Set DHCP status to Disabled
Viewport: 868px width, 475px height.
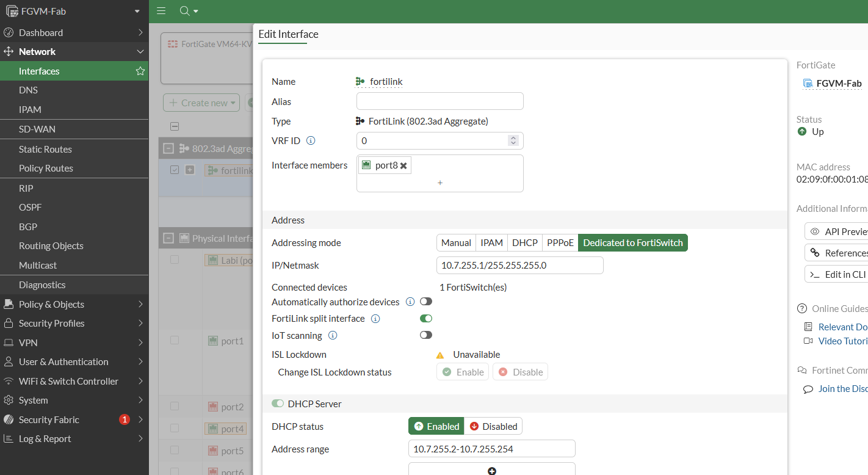click(493, 426)
